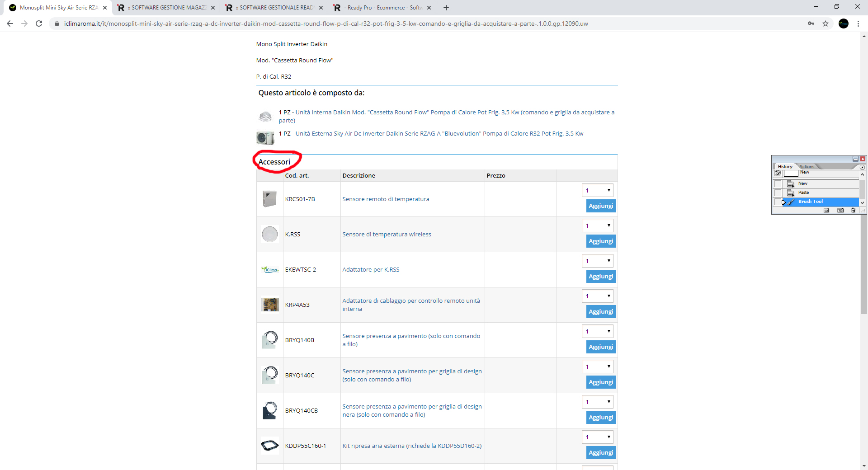868x470 pixels.
Task: Close the floating History panel
Action: [x=863, y=159]
